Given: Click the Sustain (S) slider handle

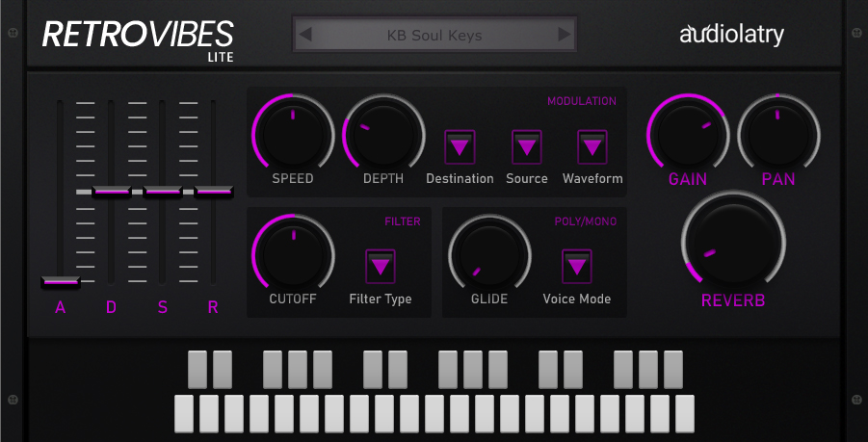Looking at the screenshot, I should (x=162, y=192).
